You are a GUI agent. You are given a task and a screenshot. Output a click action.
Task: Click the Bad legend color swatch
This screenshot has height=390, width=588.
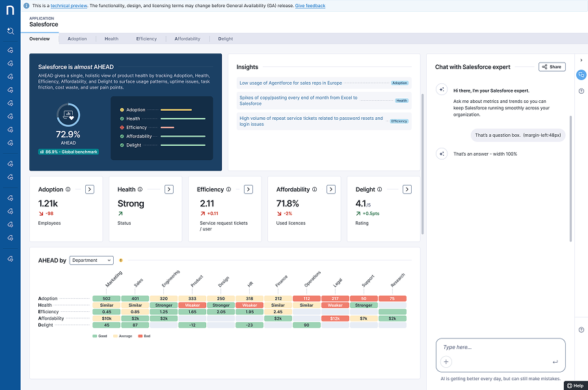[140, 336]
